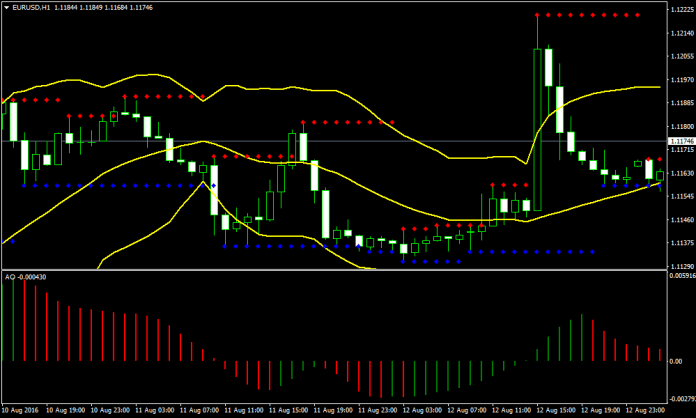
Task: Click the current price tag 1.11746
Action: tap(681, 142)
